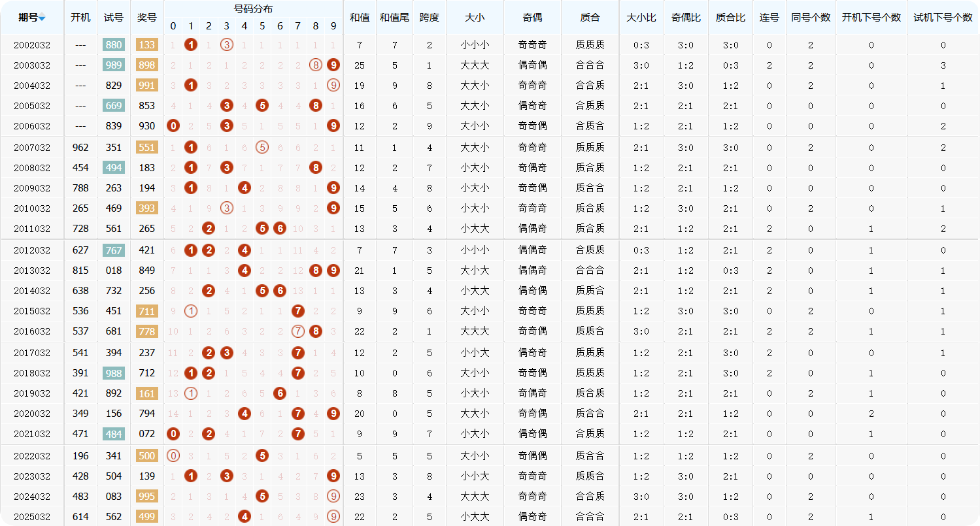Image resolution: width=980 pixels, height=526 pixels.
Task: Select solid ball 4 in row 2025032
Action: [245, 517]
